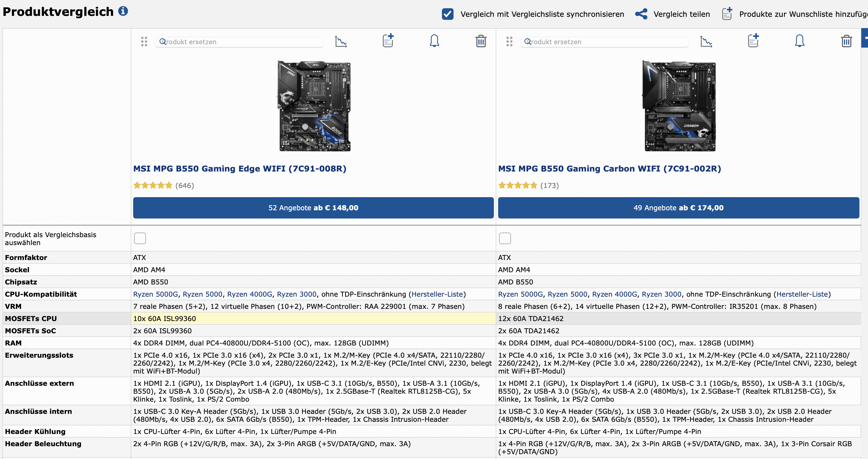Open 49 Angebote ab € 174,00 button
Screen dimensions: 868x459
coord(678,208)
